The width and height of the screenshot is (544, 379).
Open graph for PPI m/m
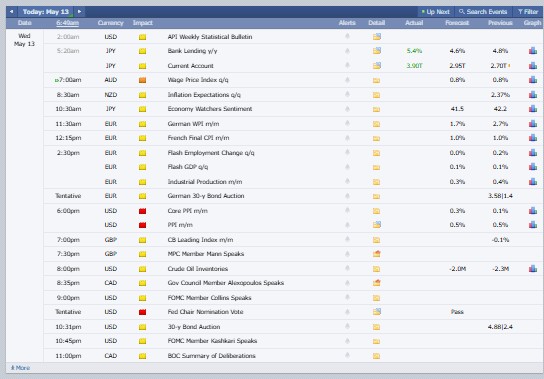coord(533,225)
